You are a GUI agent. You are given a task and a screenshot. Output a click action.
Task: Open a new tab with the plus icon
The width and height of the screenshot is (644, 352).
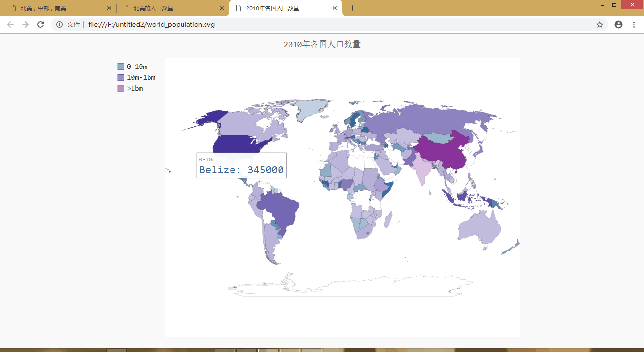point(353,8)
